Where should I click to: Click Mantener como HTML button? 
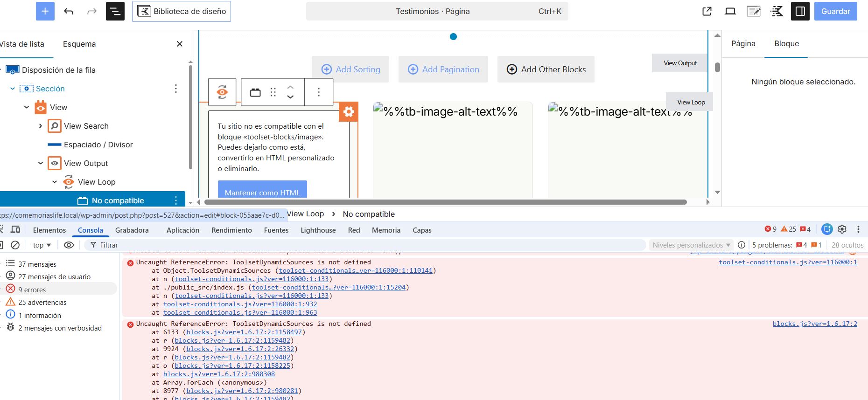[x=262, y=189]
